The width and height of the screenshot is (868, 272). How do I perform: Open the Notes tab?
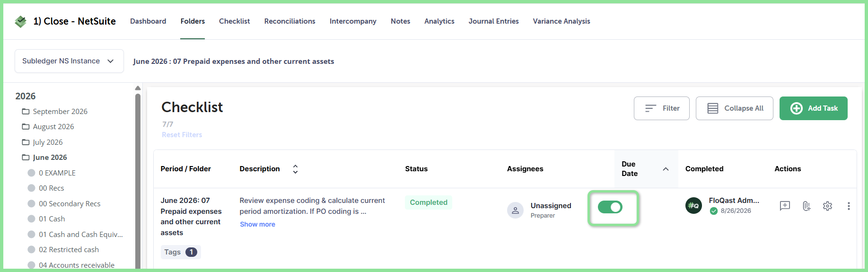pyautogui.click(x=400, y=21)
